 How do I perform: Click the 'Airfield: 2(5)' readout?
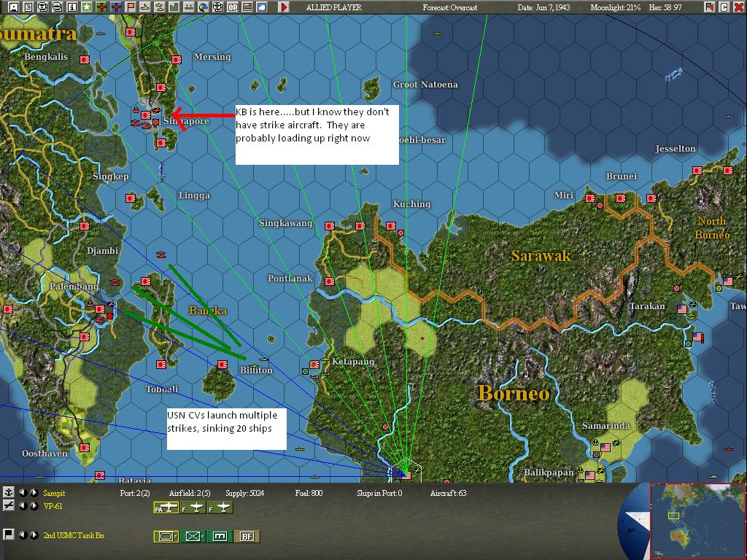pos(190,493)
